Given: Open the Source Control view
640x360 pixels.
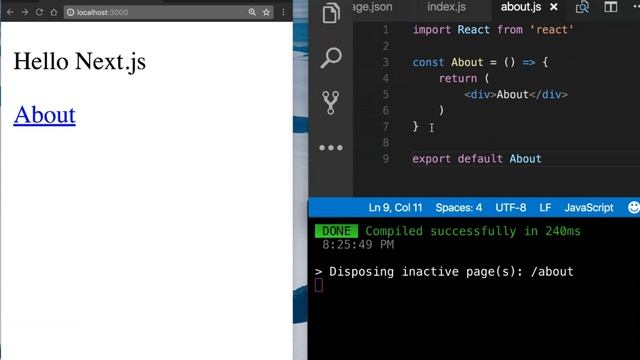Looking at the screenshot, I should (x=331, y=102).
